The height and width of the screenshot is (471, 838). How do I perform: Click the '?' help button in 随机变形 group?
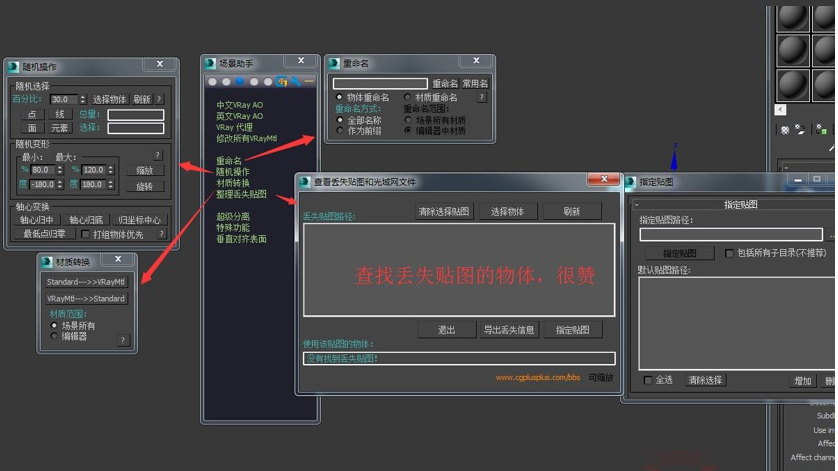tap(157, 155)
